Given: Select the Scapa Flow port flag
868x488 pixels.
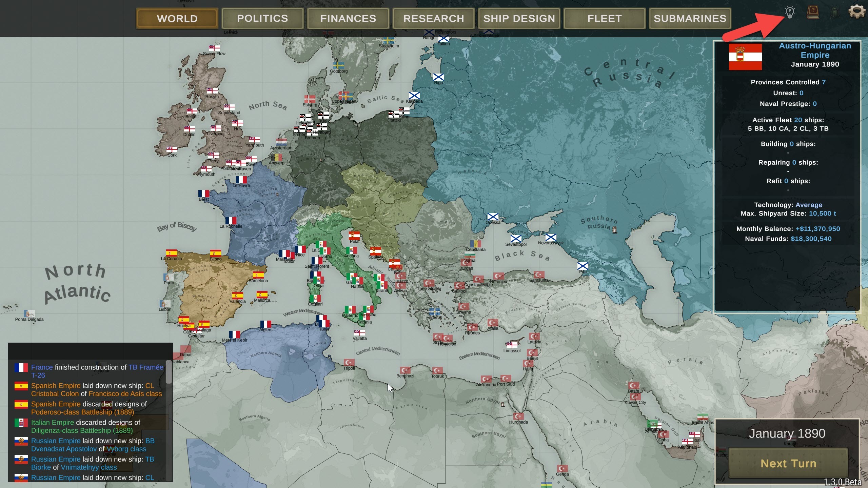Looking at the screenshot, I should [x=214, y=48].
